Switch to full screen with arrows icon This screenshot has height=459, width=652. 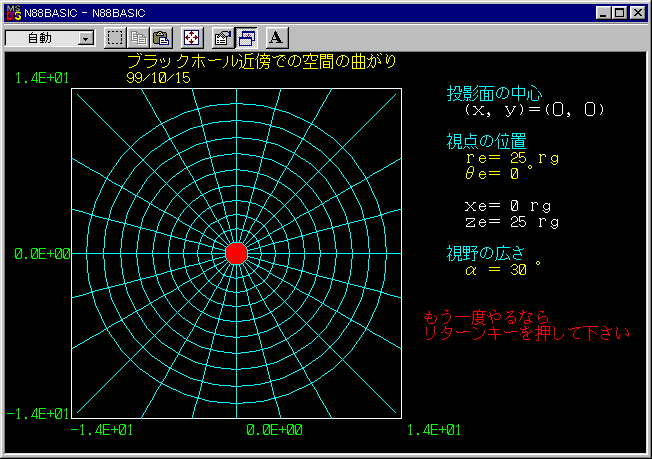pyautogui.click(x=192, y=38)
